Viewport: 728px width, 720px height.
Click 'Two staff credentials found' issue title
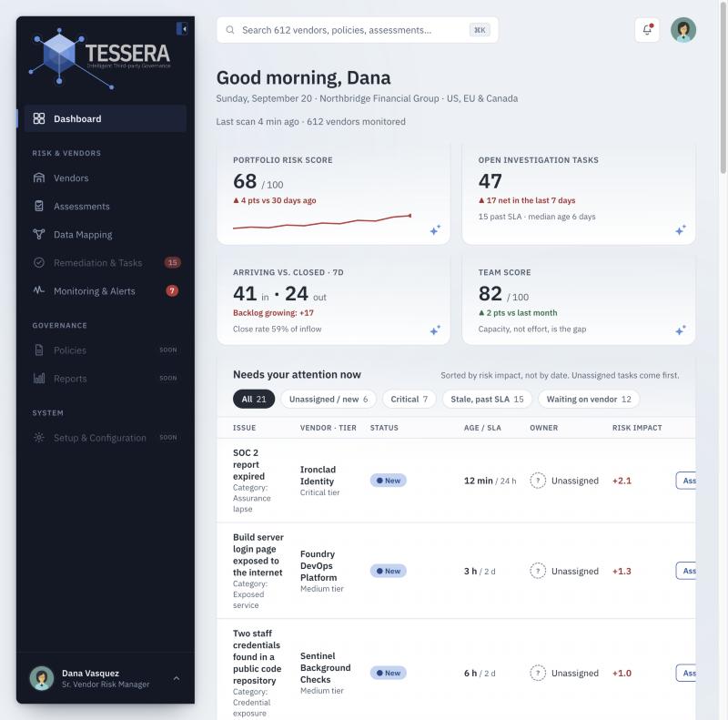point(258,656)
